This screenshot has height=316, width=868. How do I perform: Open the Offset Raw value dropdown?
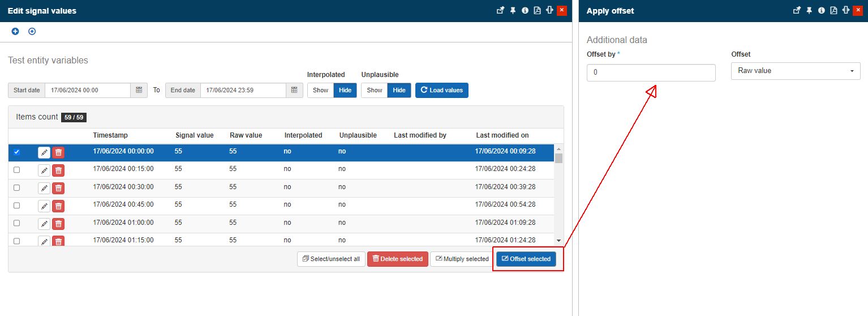tap(795, 71)
